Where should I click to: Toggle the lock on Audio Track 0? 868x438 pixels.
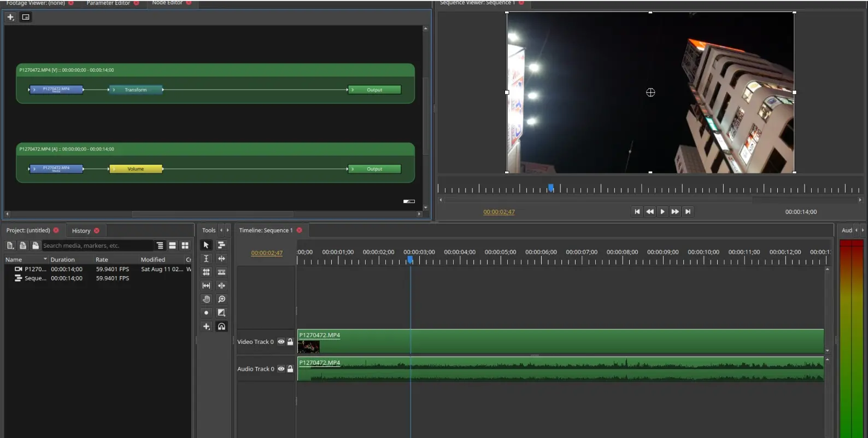(290, 369)
